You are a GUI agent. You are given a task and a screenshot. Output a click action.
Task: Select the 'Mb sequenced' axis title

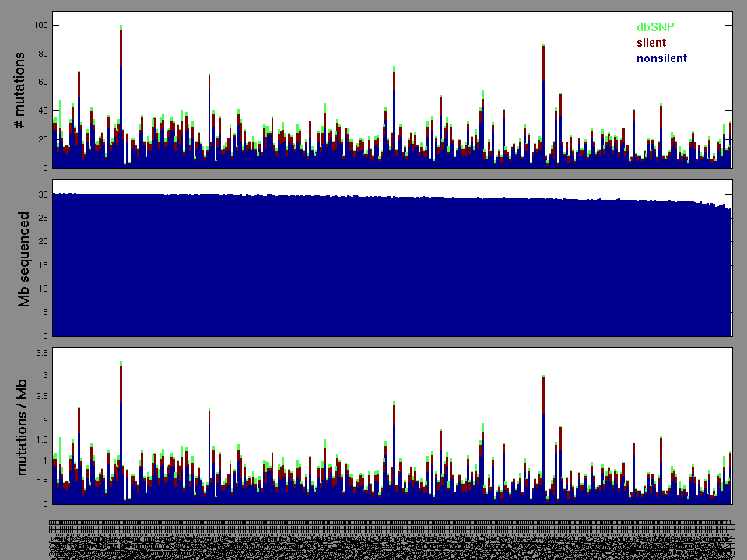coord(24,259)
